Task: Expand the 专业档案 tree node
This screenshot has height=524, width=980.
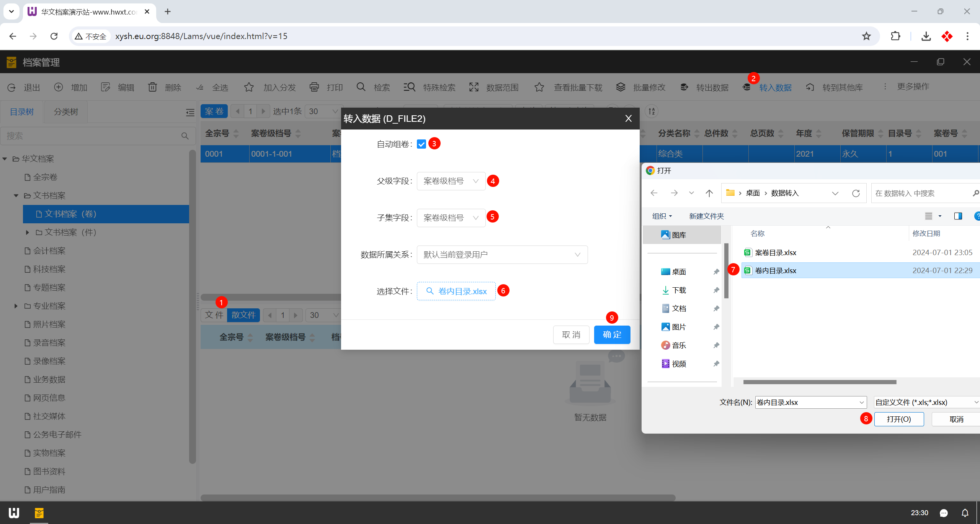Action: [x=16, y=306]
